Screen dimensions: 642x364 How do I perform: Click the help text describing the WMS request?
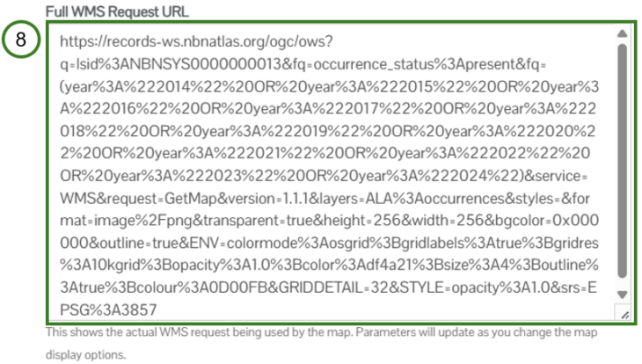321,343
